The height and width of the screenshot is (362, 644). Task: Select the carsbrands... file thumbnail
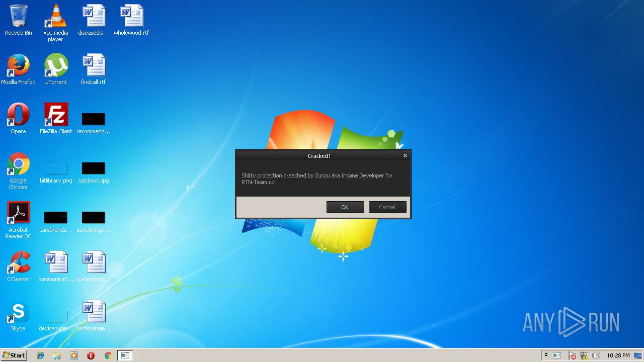[x=56, y=222]
